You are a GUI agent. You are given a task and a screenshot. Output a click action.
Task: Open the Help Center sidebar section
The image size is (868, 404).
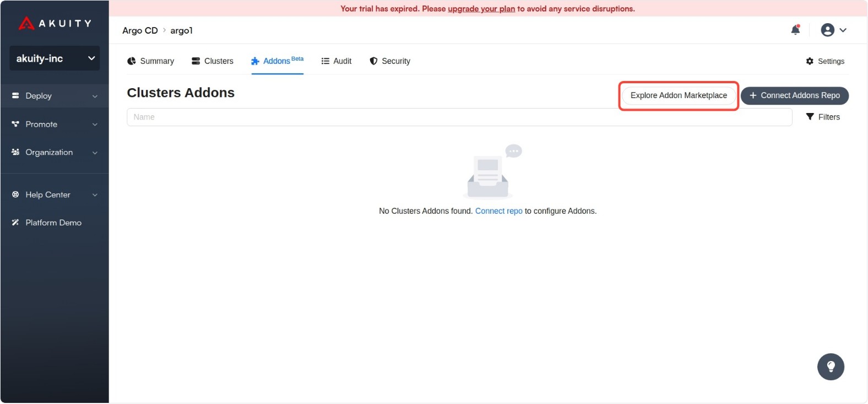(55, 195)
